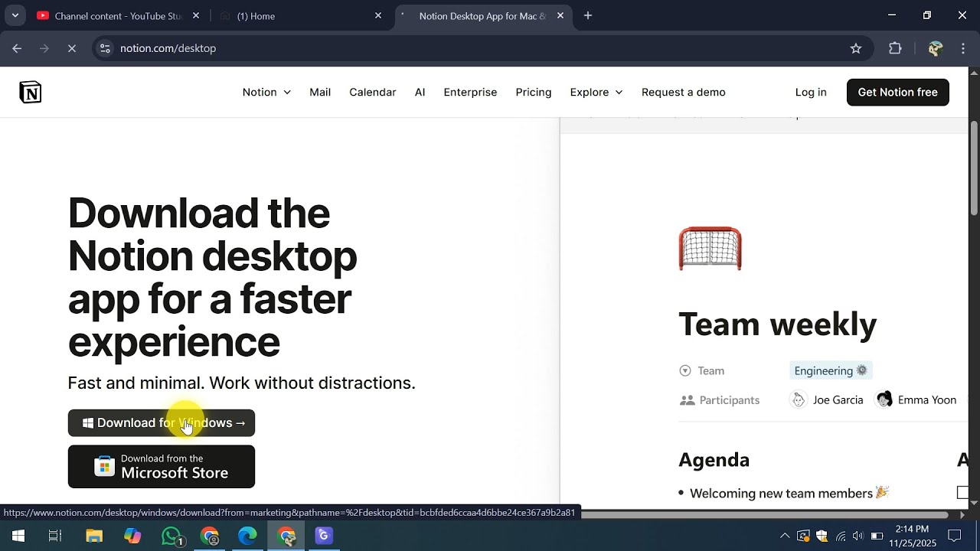Select the Notion Desktop App tab
The height and width of the screenshot is (551, 980).
483,15
